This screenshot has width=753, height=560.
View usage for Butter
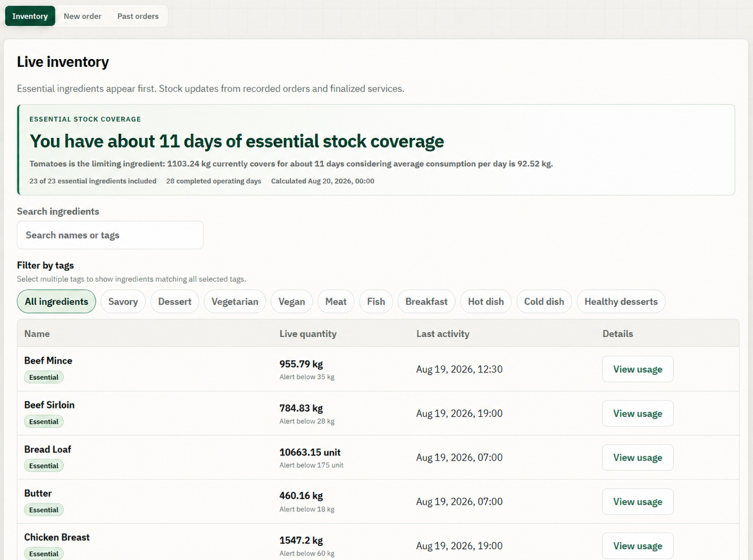638,502
